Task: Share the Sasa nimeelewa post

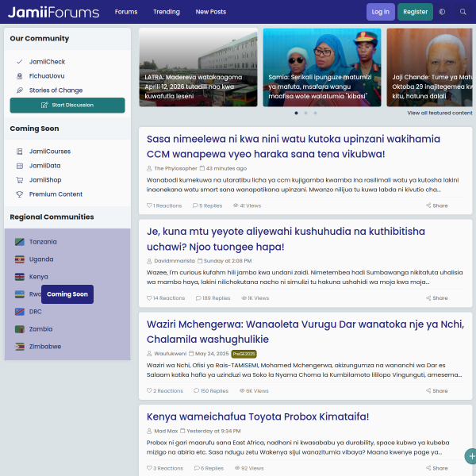Action: (x=437, y=205)
